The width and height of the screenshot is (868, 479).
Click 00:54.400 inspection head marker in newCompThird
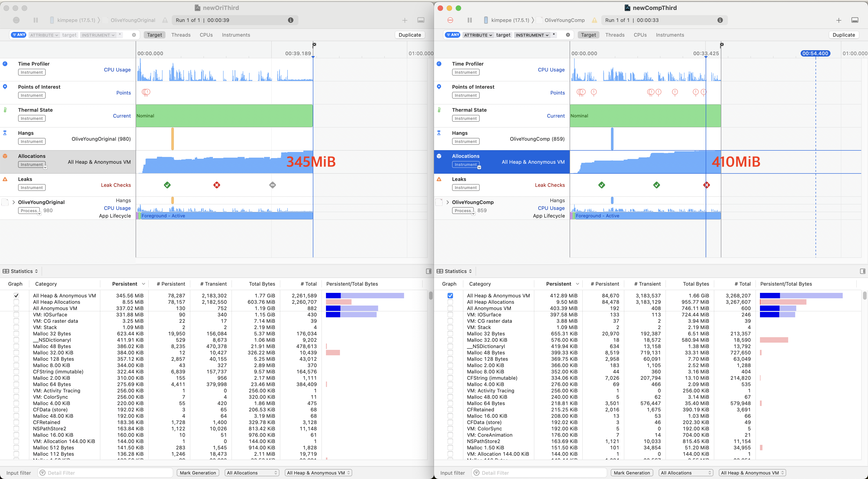tap(815, 53)
